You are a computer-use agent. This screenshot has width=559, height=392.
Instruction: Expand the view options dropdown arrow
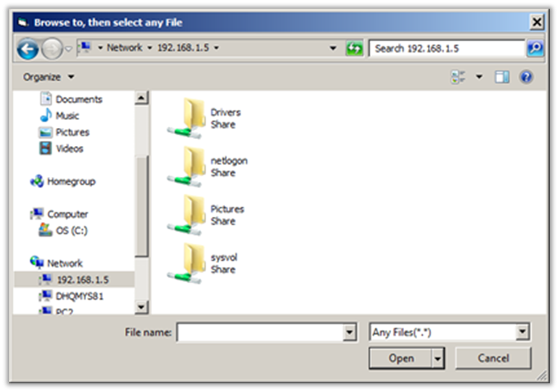coord(479,77)
